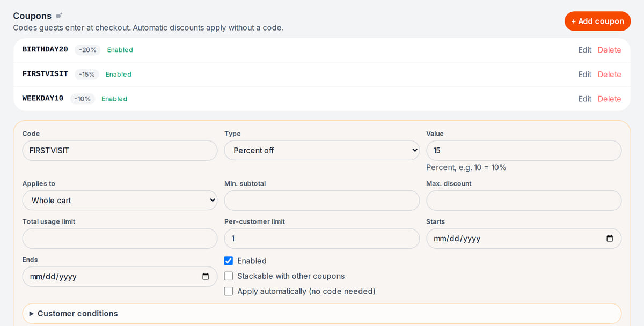
Task: Expand the Customer conditions section
Action: pos(322,314)
